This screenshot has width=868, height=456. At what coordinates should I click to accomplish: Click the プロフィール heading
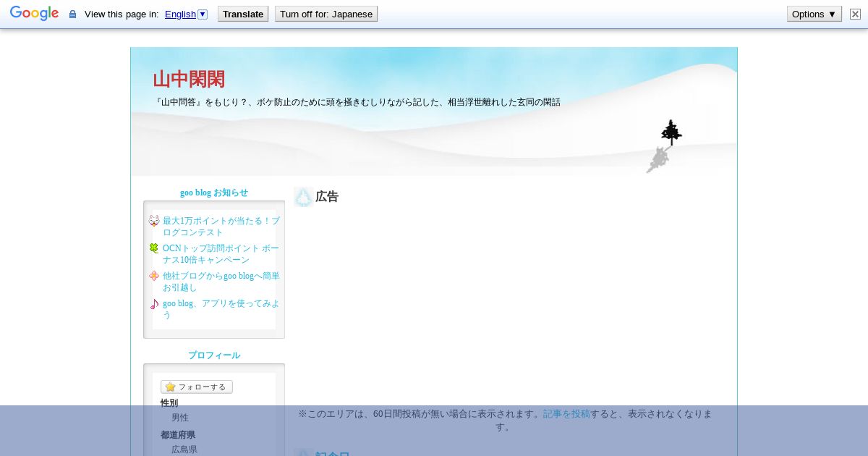[214, 355]
